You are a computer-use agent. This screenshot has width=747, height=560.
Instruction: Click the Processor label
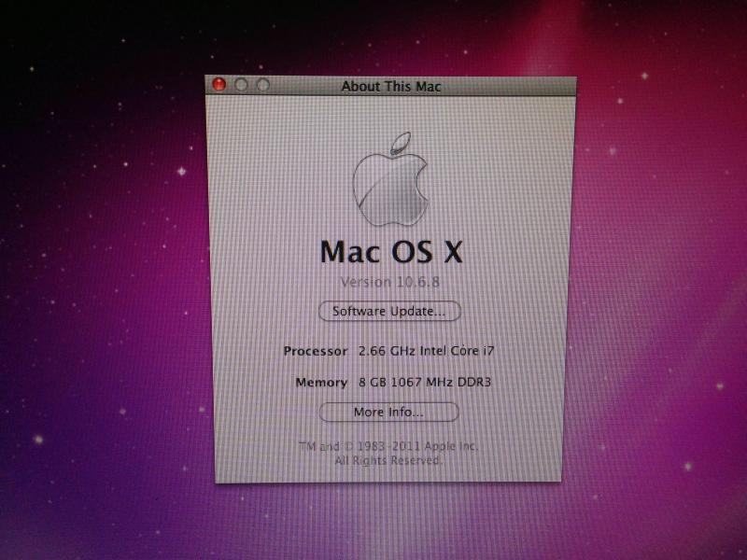pyautogui.click(x=316, y=352)
